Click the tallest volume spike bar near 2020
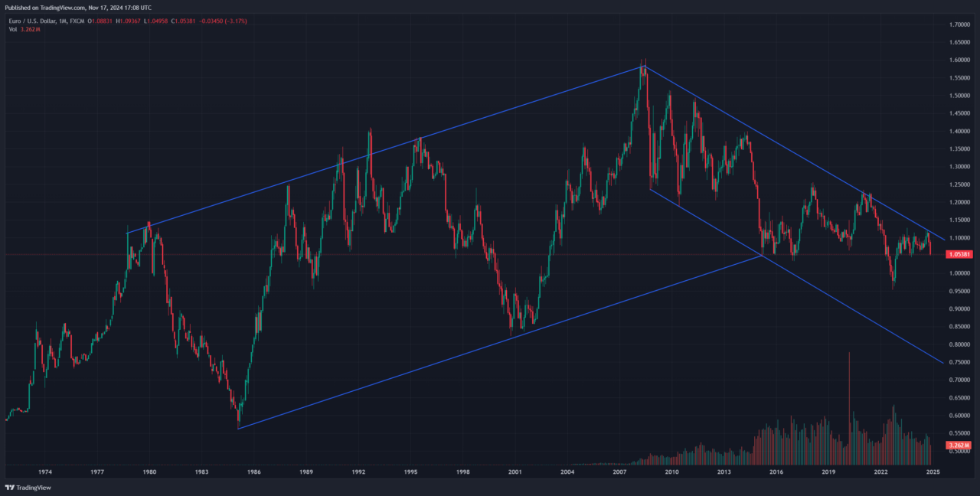Viewport: 980px width, 496px height. [x=848, y=406]
